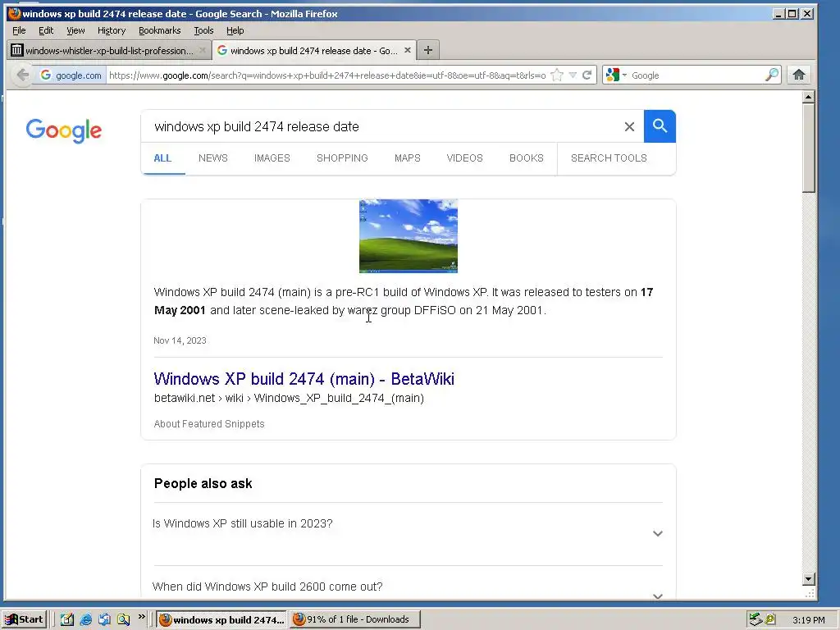Switch to IMAGES results
840x630 pixels.
point(272,158)
